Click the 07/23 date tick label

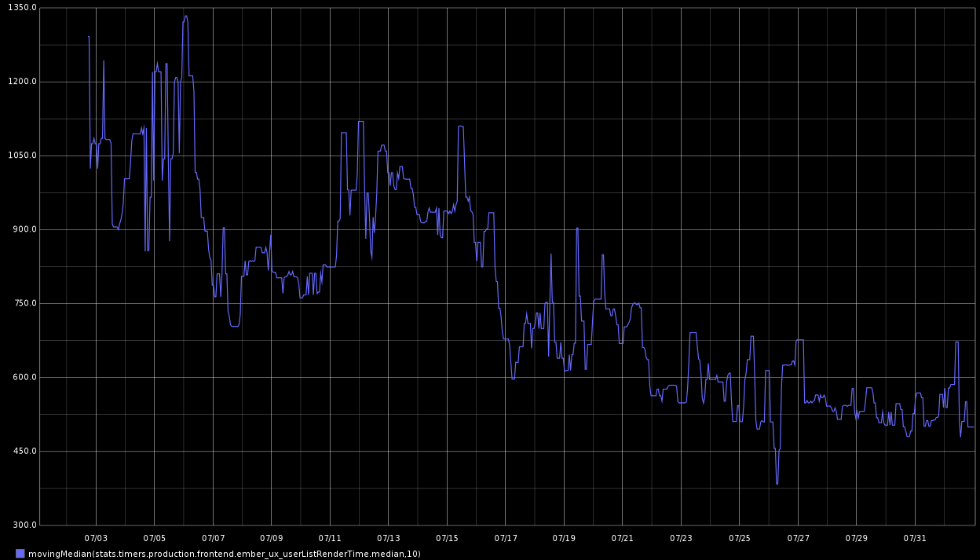tap(681, 538)
